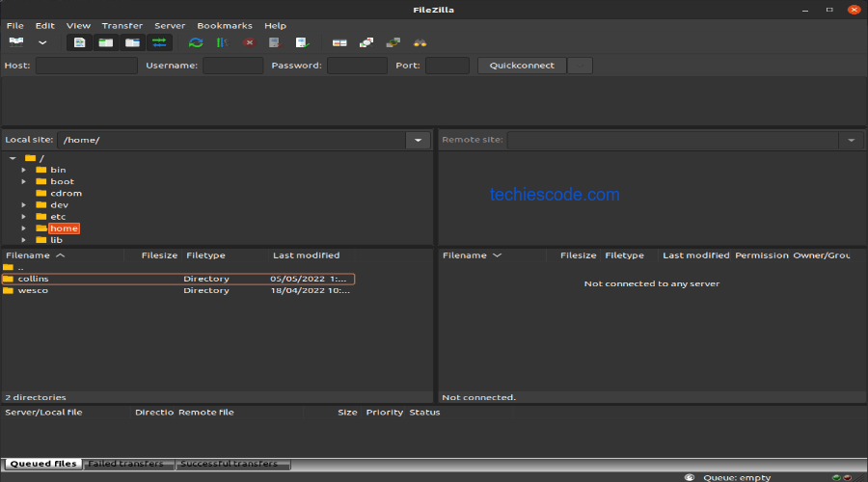The height and width of the screenshot is (482, 868).
Task: Select the cdrom folder in tree
Action: coord(66,193)
